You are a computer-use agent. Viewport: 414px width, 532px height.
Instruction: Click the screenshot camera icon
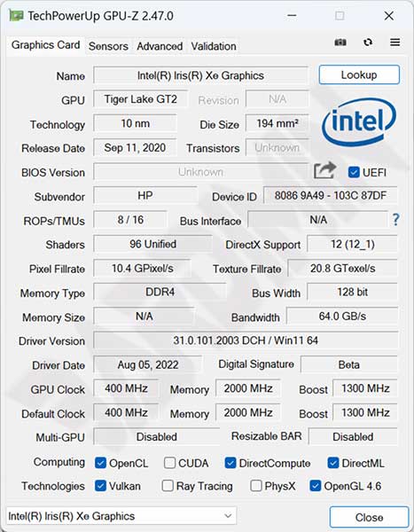(x=340, y=43)
